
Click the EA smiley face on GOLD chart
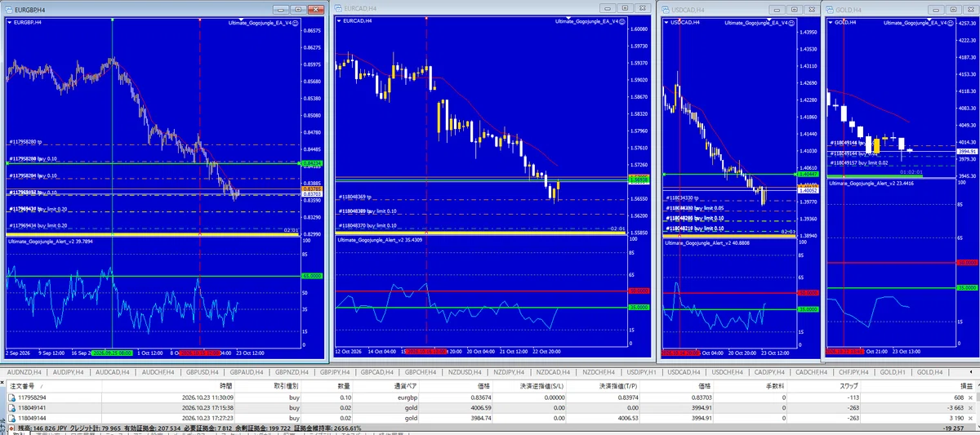952,24
